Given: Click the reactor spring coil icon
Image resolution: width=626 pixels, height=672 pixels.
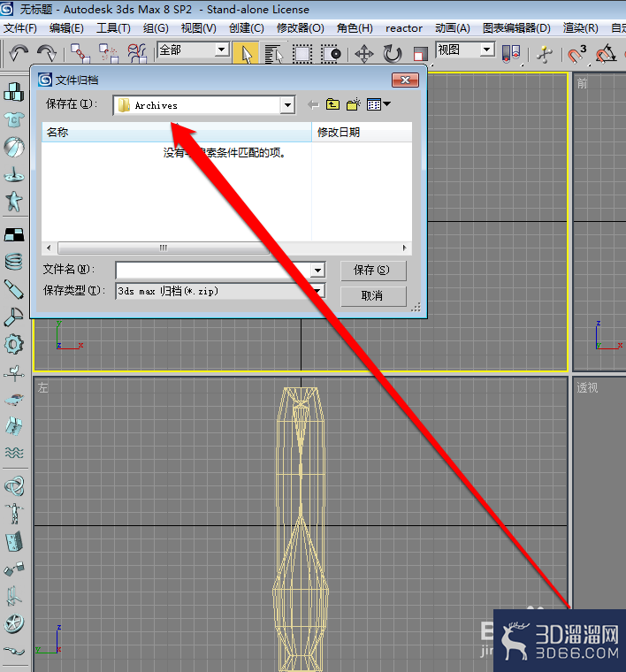Looking at the screenshot, I should pos(14,262).
